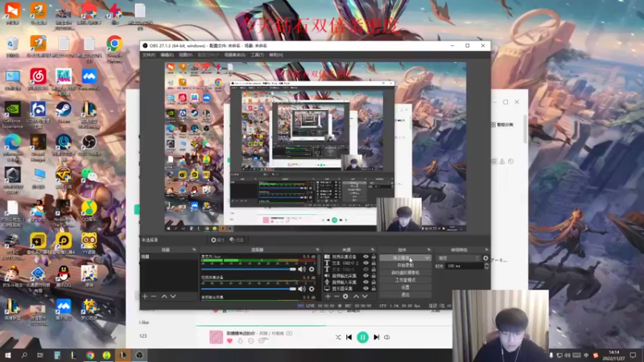Open the File menu in OBS
The height and width of the screenshot is (362, 644).
(x=149, y=55)
